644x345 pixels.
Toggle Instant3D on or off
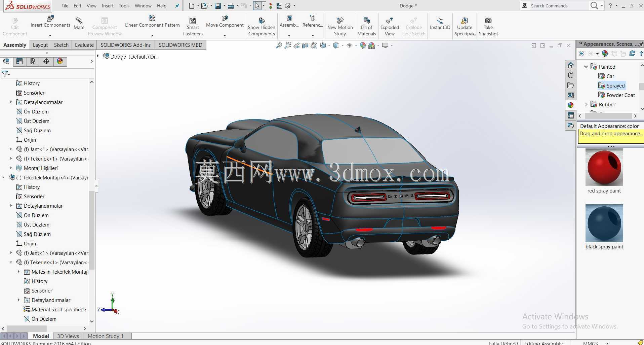pyautogui.click(x=440, y=24)
